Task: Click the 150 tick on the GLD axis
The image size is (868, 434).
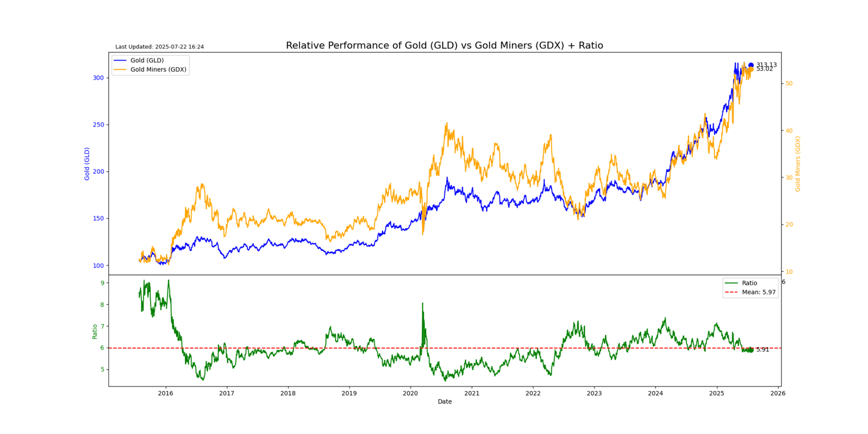Action: [98, 219]
